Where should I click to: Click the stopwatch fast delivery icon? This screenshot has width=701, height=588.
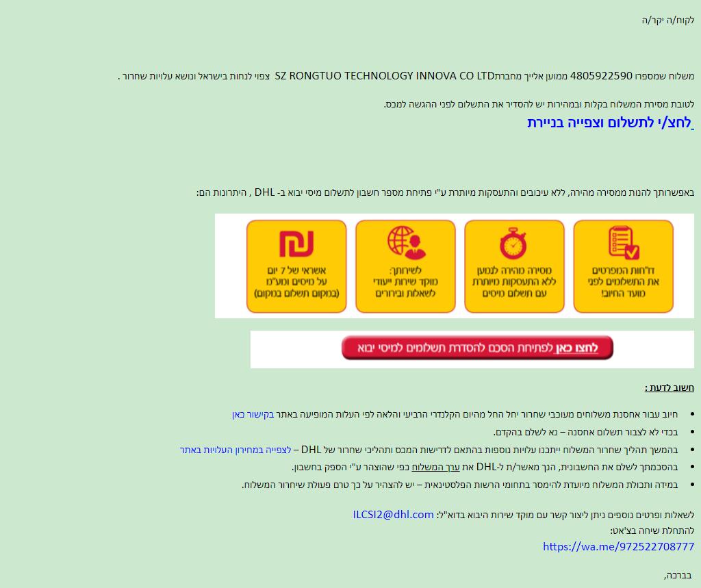click(x=513, y=243)
